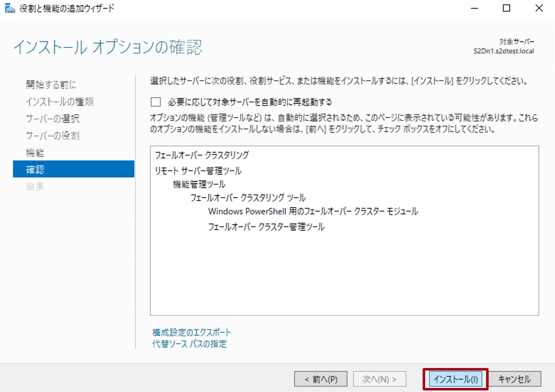Click the インストール オプションの確認 heading
The width and height of the screenshot is (555, 392).
(x=108, y=47)
